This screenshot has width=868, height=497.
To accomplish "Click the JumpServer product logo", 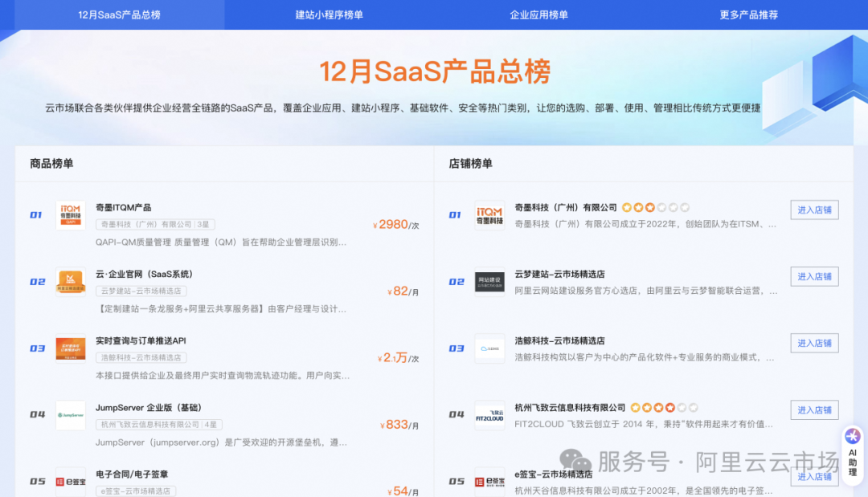I will coord(71,416).
